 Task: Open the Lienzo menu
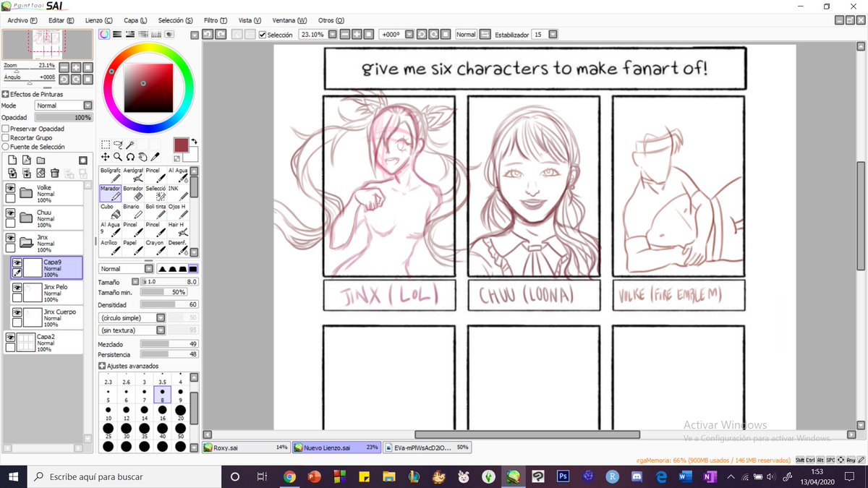tap(98, 20)
